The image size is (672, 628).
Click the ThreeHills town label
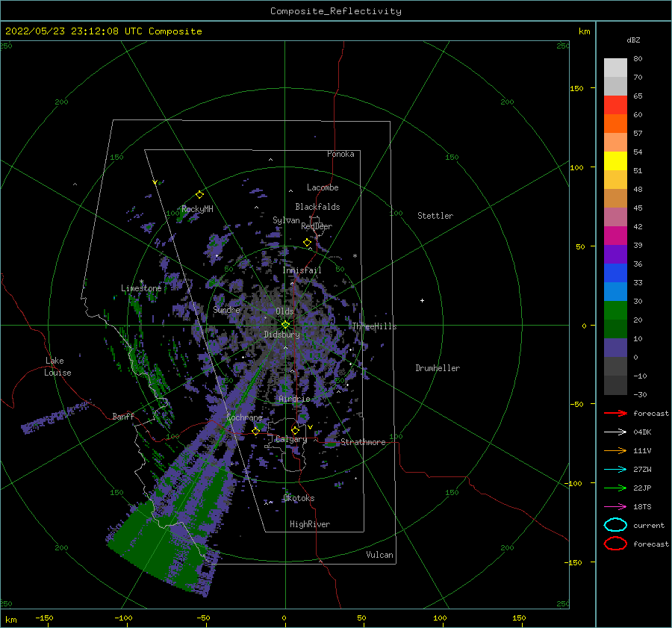[375, 326]
